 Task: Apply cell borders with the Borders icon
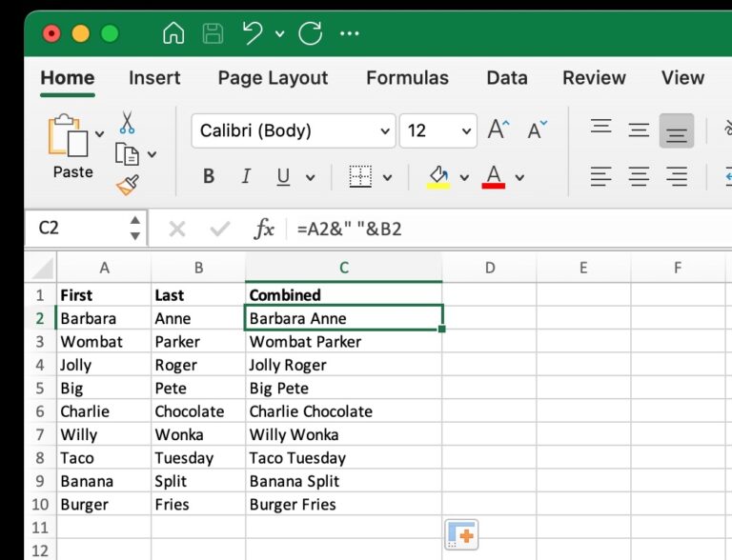pyautogui.click(x=360, y=176)
